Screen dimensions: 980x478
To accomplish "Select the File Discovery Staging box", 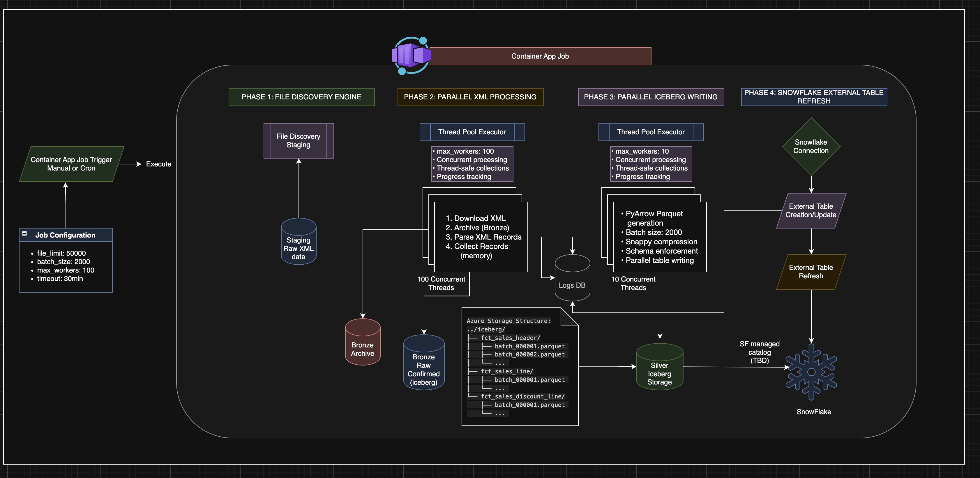I will point(299,140).
